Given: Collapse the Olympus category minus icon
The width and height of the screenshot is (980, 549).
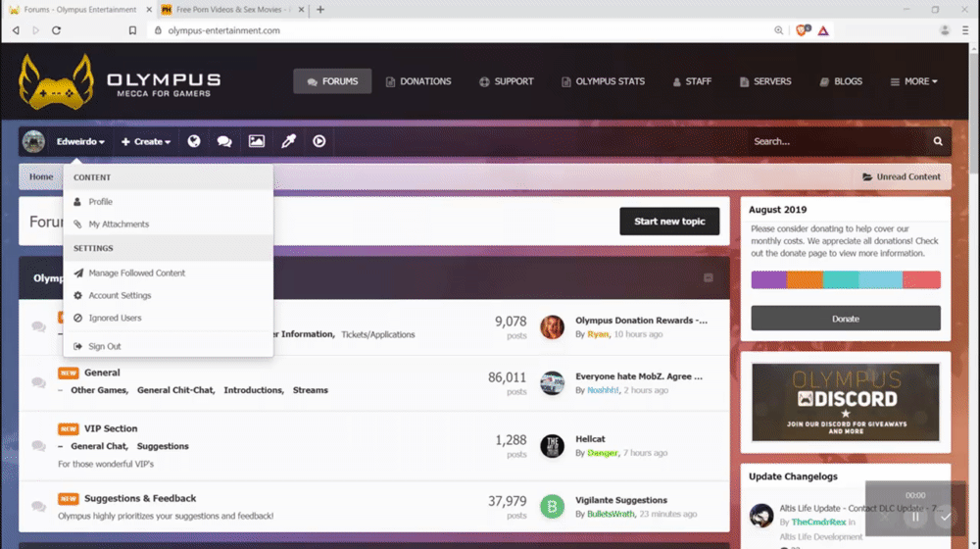Looking at the screenshot, I should click(709, 277).
